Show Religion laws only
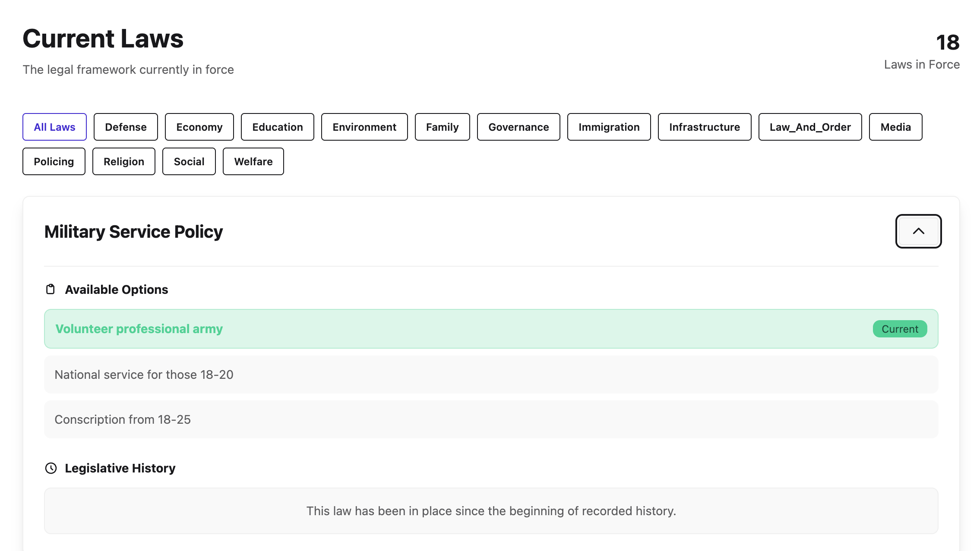 tap(123, 161)
